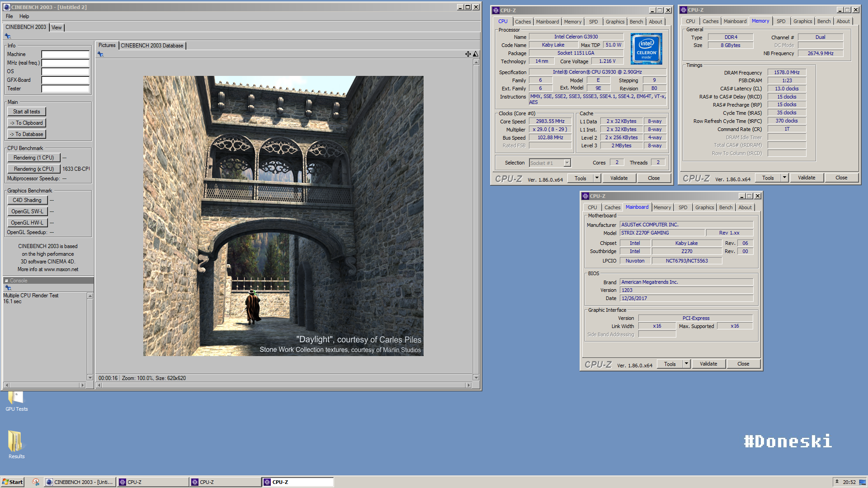Click the pin icon under the CINEBENCH 2003 tab
The height and width of the screenshot is (488, 868).
[x=8, y=36]
